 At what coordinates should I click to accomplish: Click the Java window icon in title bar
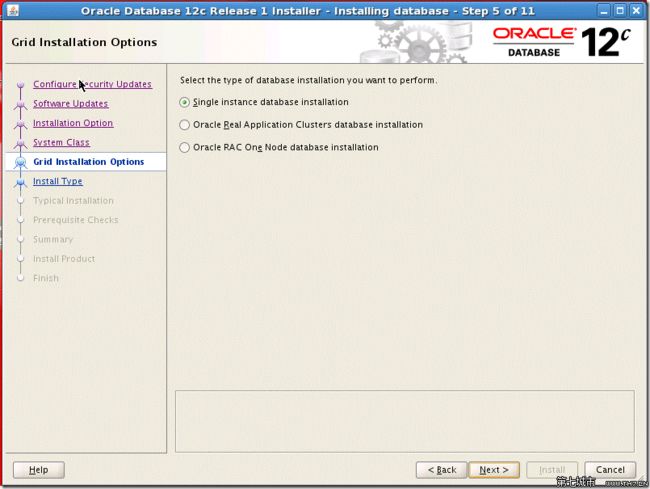12,10
